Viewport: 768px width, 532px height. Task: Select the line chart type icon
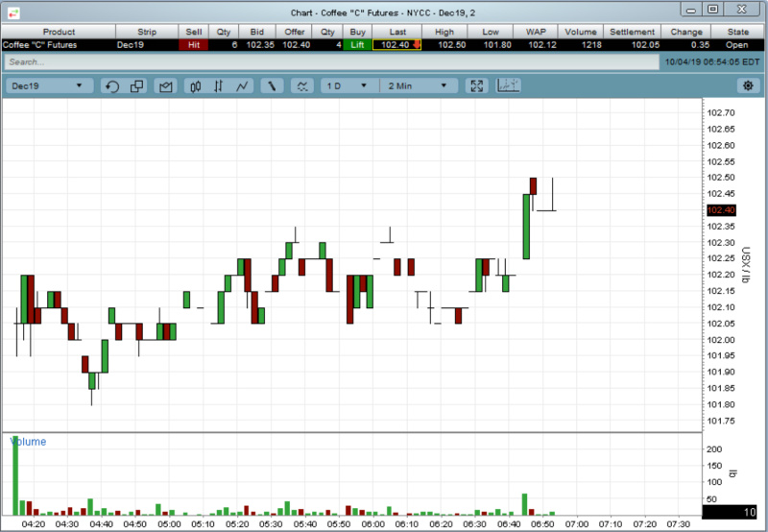pos(243,86)
